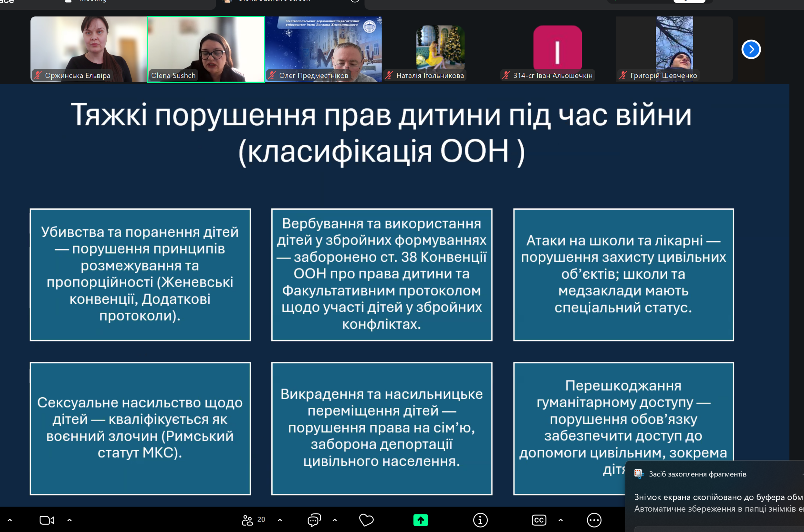Viewport: 804px width, 532px height.
Task: Show next participants with blue arrow
Action: (751, 50)
